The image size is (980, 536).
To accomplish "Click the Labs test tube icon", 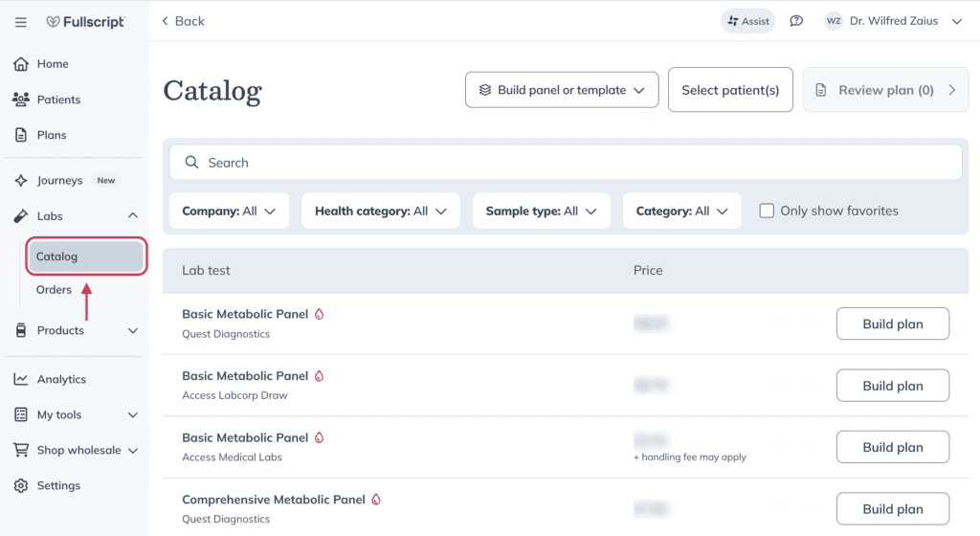I will 21,216.
